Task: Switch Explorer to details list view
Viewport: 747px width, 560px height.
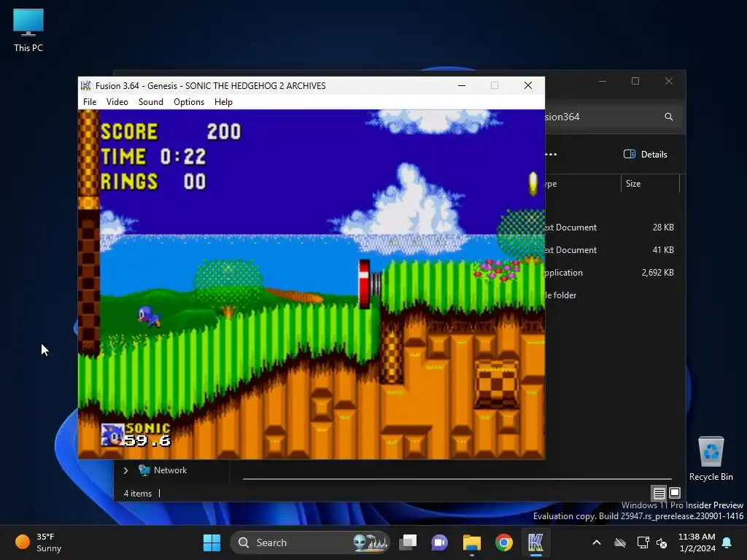Action: tap(659, 493)
